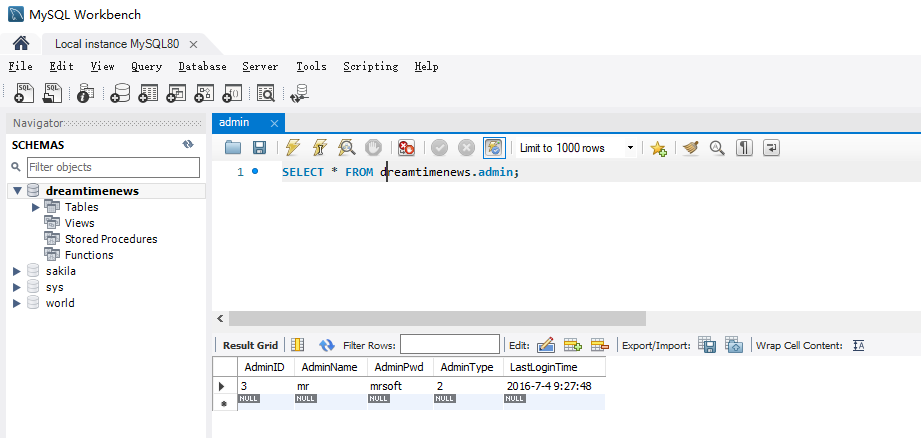Close the admin query tab
This screenshot has height=438, width=921.
click(274, 123)
